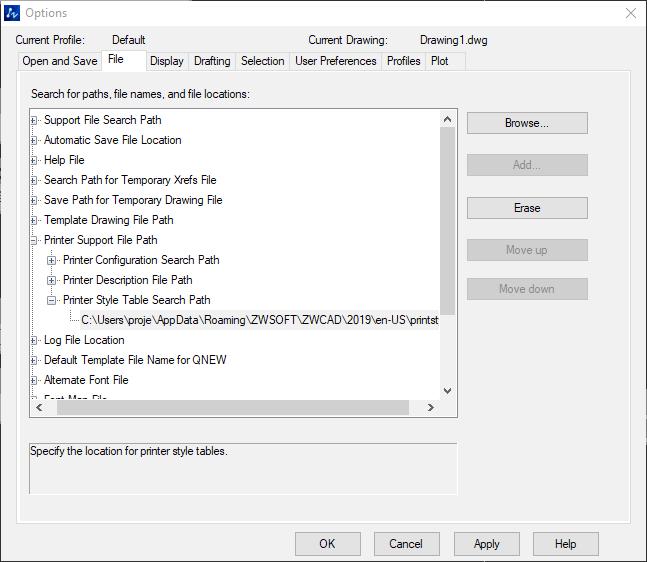Open Help from the dialog footer
The image size is (647, 562).
tap(565, 544)
